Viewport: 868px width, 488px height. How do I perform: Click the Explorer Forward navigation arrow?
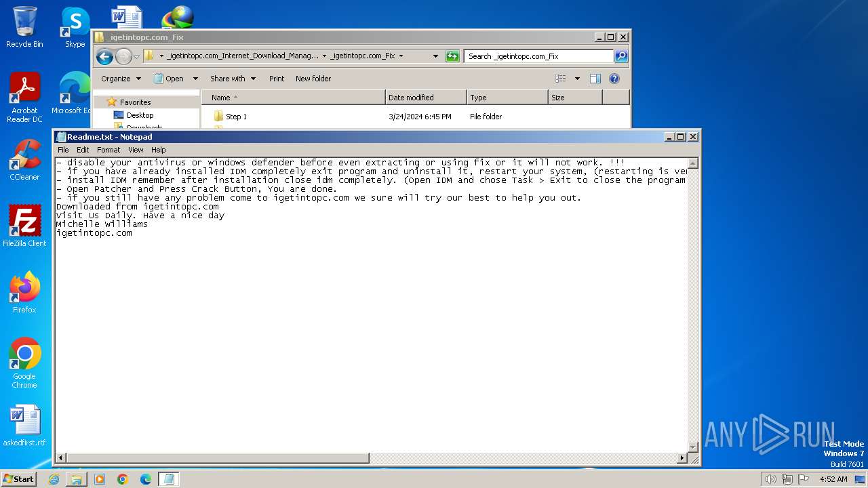[123, 56]
